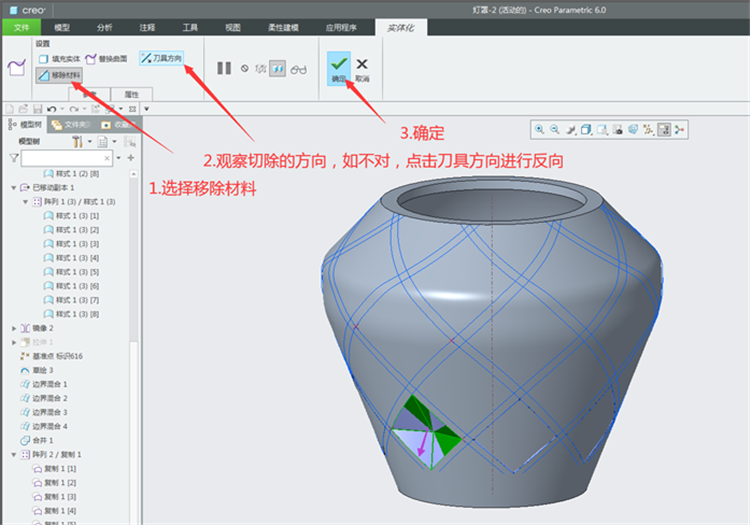Open the dropdown arrow beside show list icon
The width and height of the screenshot is (750, 525).
114,142
